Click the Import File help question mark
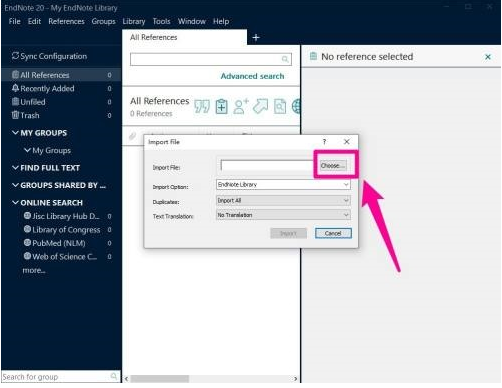 pyautogui.click(x=324, y=142)
